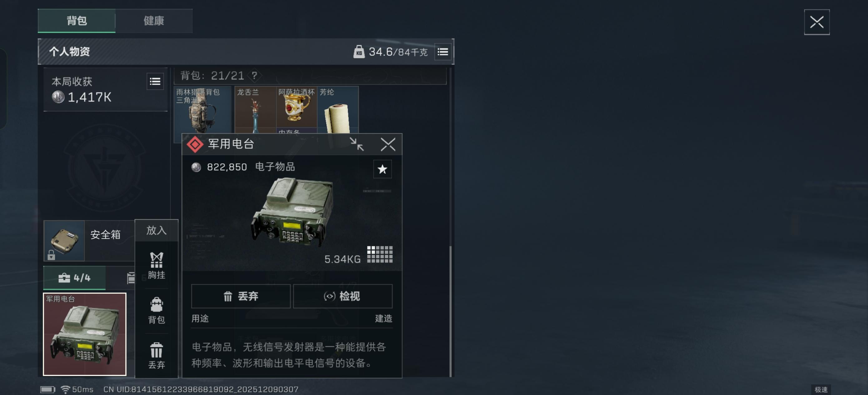
Task: Select the 军用电台 thumbnail in safe box
Action: click(x=85, y=334)
